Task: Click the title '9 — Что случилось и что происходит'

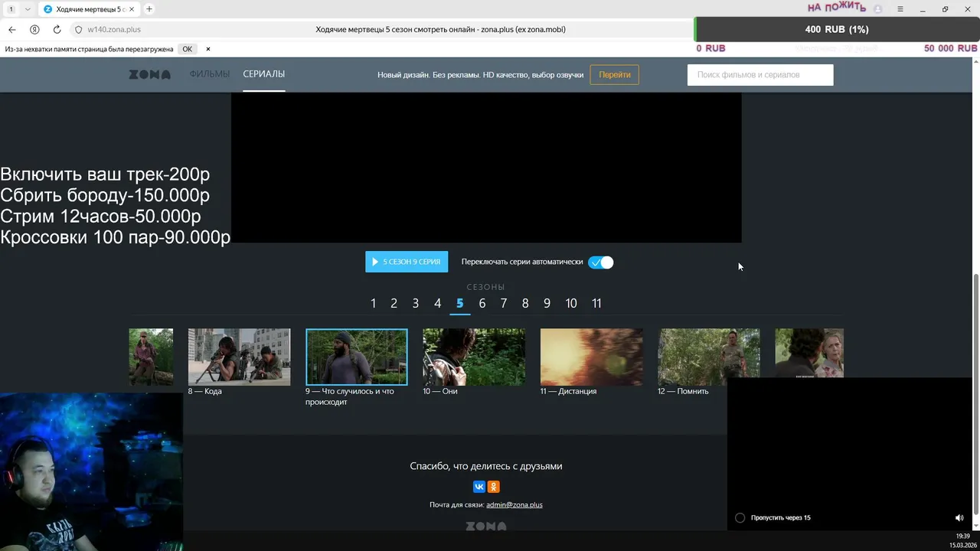Action: click(350, 396)
